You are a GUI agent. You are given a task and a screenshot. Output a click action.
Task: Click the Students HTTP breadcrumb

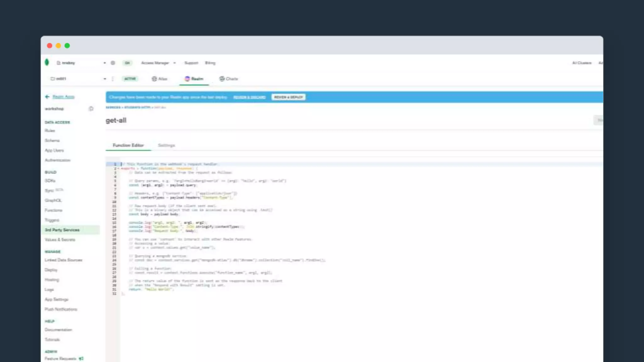click(137, 107)
